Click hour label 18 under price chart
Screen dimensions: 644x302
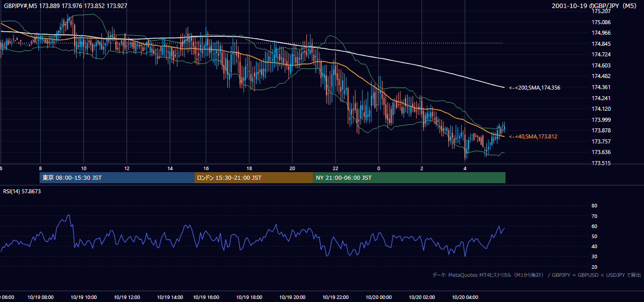pyautogui.click(x=249, y=168)
